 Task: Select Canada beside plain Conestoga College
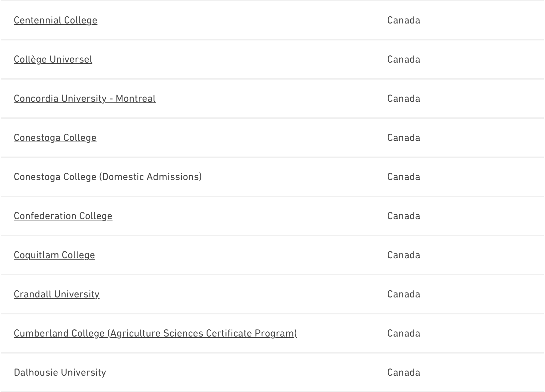pos(403,138)
